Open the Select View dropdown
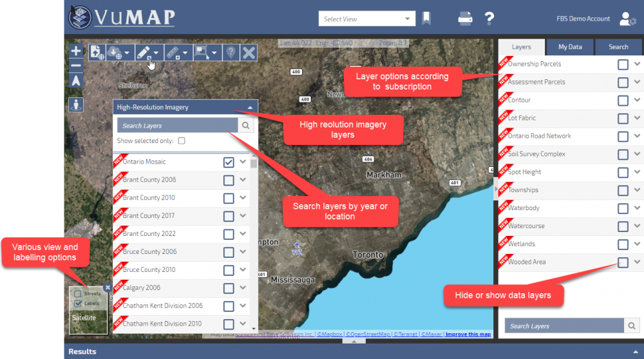This screenshot has height=359, width=644. click(367, 19)
